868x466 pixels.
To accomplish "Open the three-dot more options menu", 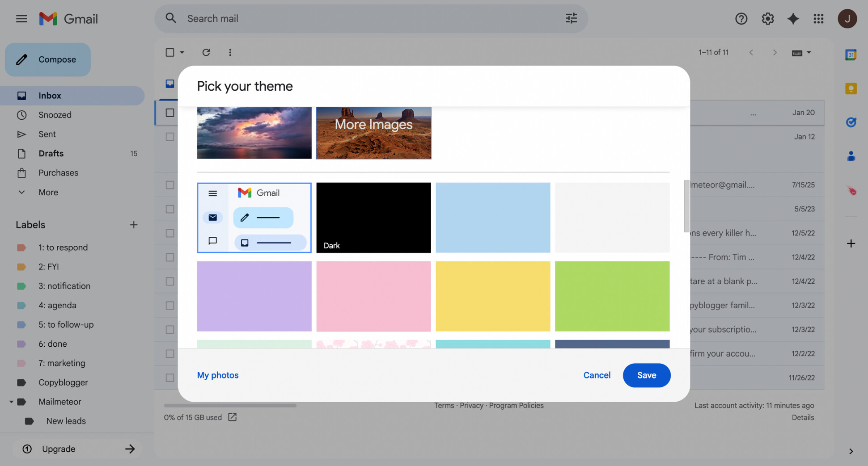I will pos(230,52).
